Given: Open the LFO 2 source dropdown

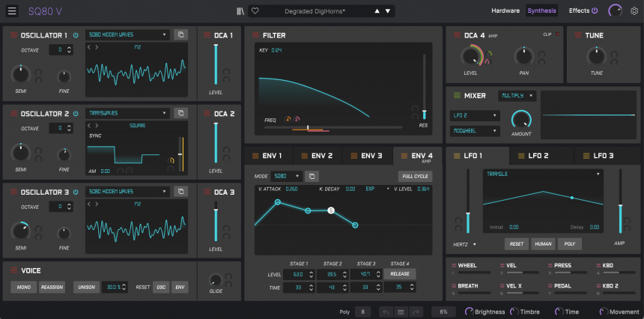Looking at the screenshot, I should (x=475, y=115).
